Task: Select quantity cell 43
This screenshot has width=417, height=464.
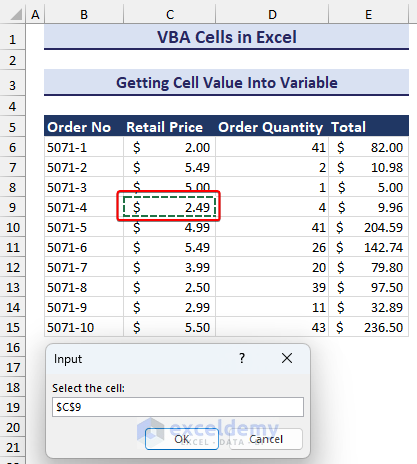Action: pos(272,327)
